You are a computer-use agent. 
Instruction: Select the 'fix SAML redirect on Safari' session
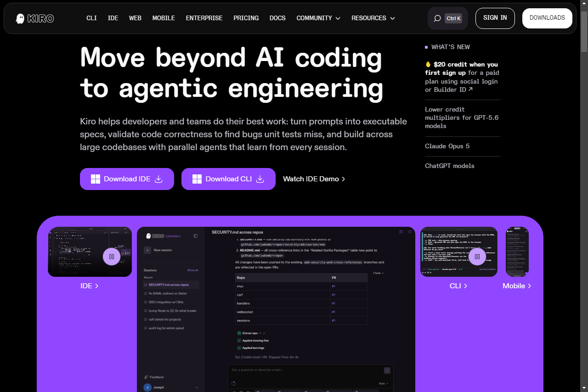[171, 293]
